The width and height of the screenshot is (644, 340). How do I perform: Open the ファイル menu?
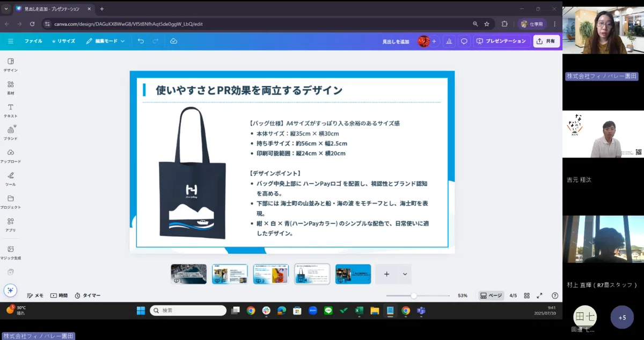point(33,41)
